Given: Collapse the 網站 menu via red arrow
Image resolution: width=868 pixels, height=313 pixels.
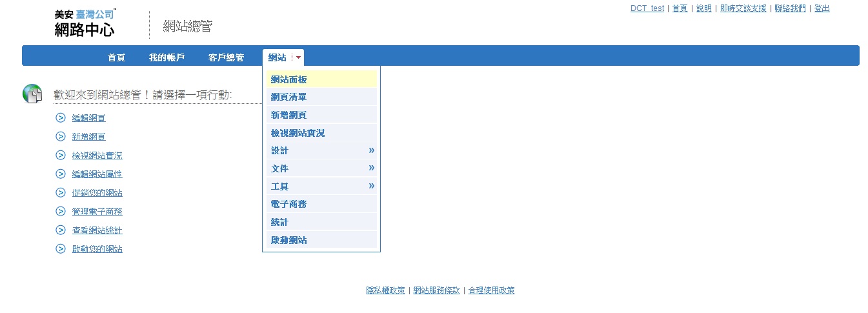Looking at the screenshot, I should (x=298, y=58).
